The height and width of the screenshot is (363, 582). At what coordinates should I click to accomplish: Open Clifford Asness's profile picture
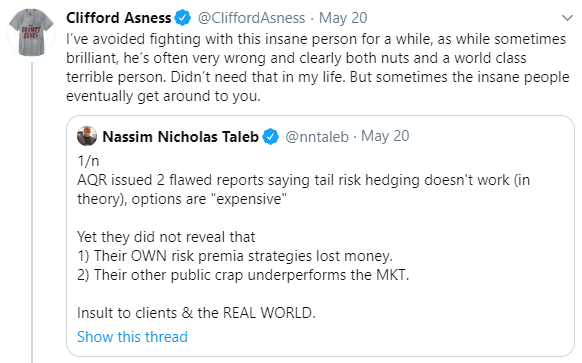[x=32, y=32]
